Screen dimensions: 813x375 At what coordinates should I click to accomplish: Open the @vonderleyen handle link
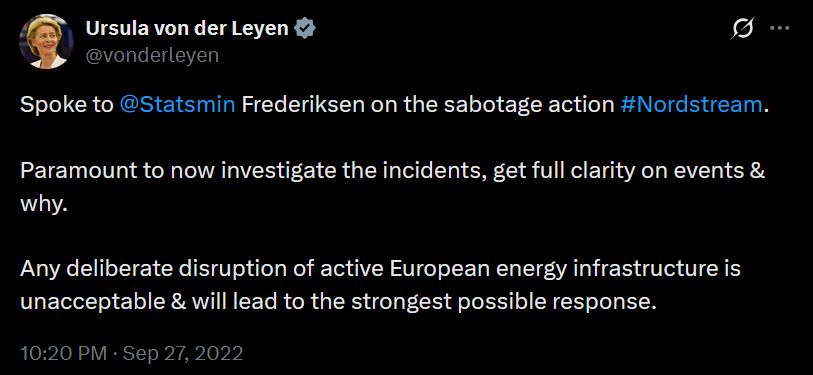152,55
